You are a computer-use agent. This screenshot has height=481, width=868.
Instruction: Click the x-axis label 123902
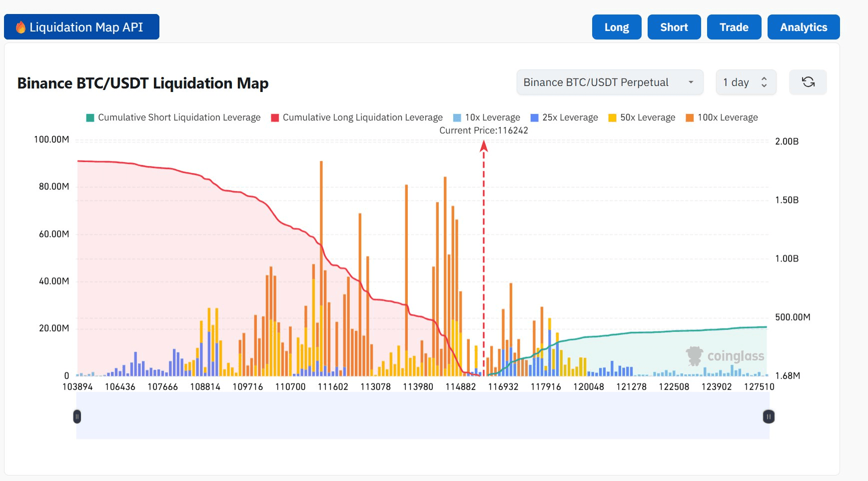click(717, 387)
